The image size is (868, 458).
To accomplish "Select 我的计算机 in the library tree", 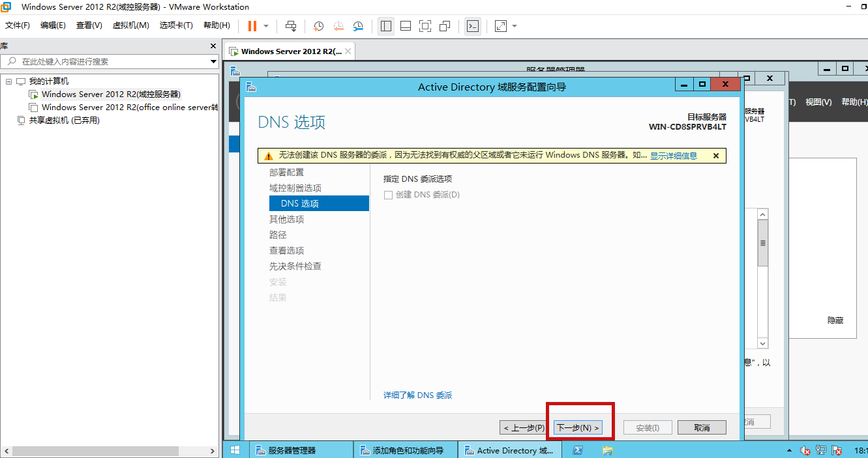I will tap(49, 81).
